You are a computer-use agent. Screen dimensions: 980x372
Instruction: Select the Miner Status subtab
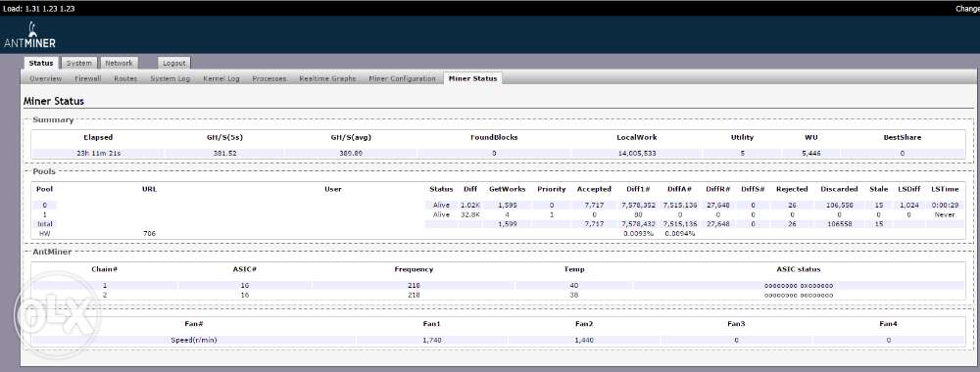[472, 78]
